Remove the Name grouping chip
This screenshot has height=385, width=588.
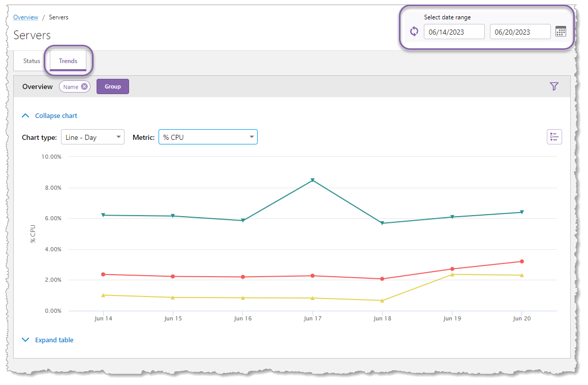click(84, 86)
